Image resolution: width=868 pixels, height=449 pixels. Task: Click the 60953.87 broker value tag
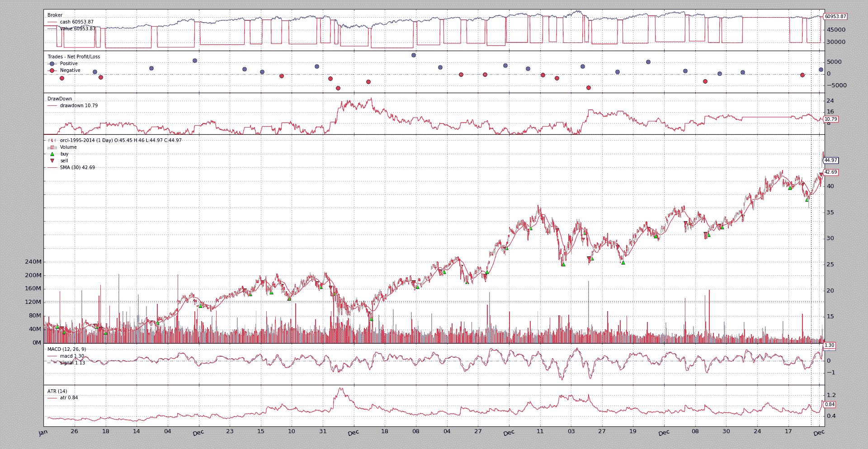point(835,17)
